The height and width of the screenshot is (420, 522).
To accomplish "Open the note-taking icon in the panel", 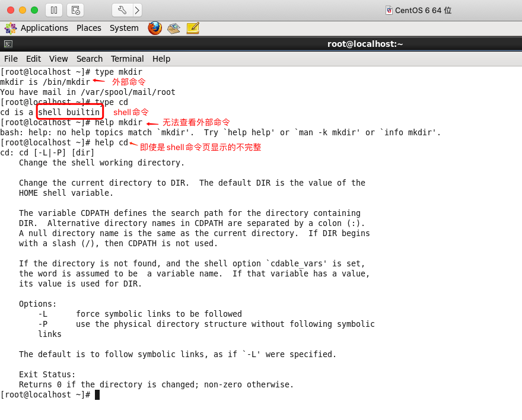I will (193, 28).
